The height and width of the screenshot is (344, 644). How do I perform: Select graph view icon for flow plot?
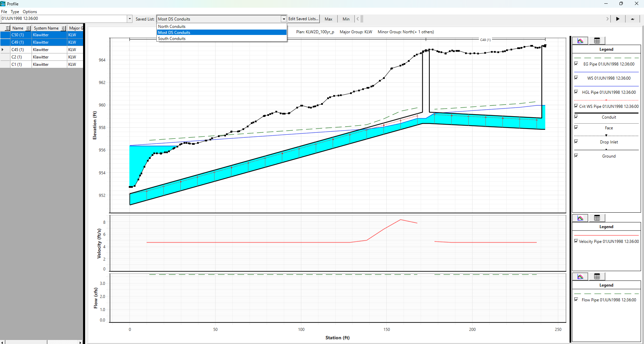(x=580, y=276)
